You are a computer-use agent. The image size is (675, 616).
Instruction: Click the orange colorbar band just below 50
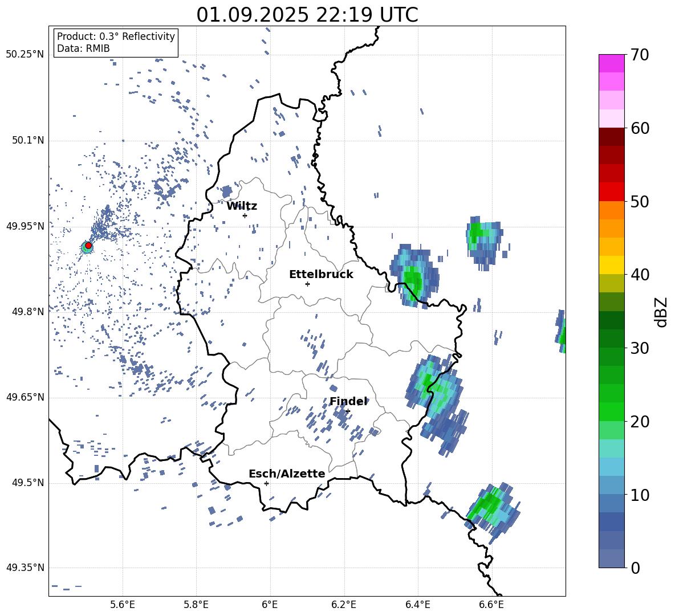point(611,210)
